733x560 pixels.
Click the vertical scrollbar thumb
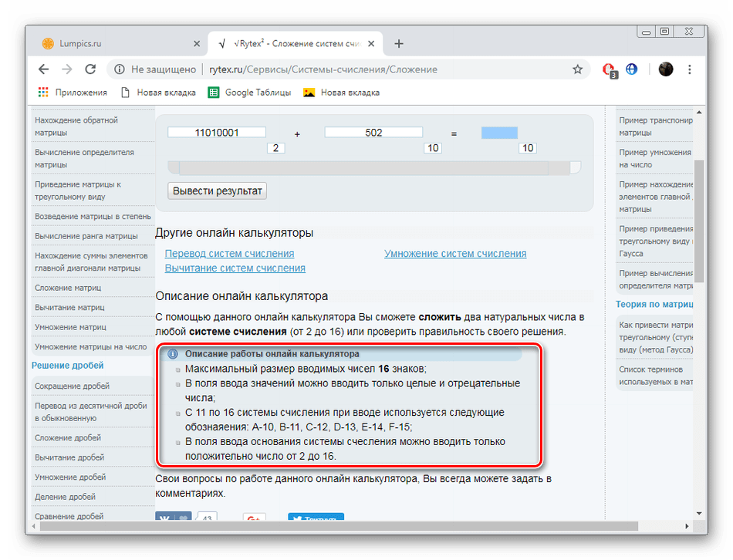[699, 221]
